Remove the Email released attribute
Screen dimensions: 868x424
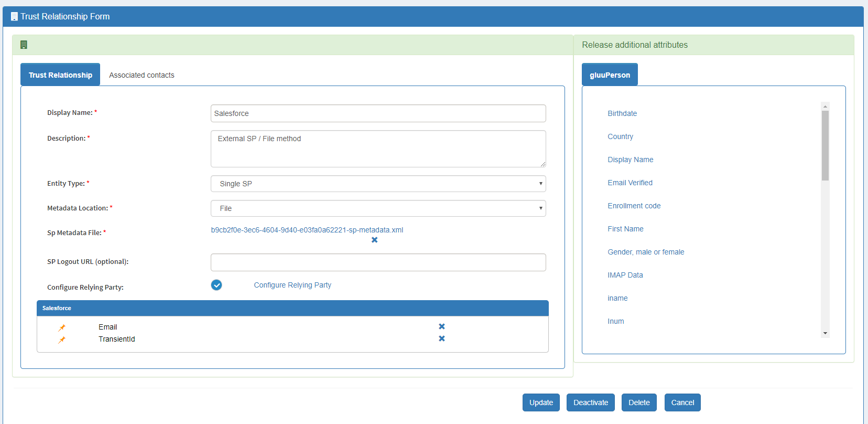(442, 326)
